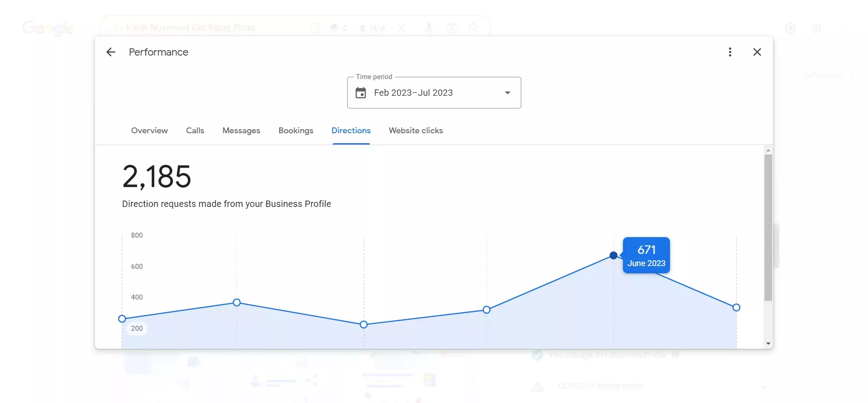Click the 2,185 total direction requests figure

(x=157, y=177)
